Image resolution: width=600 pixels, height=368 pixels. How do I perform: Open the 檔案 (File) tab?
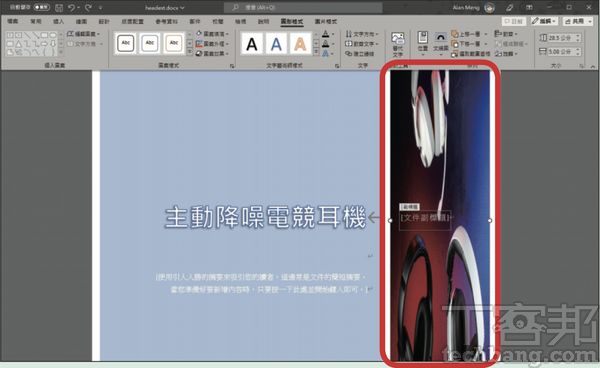coord(13,21)
